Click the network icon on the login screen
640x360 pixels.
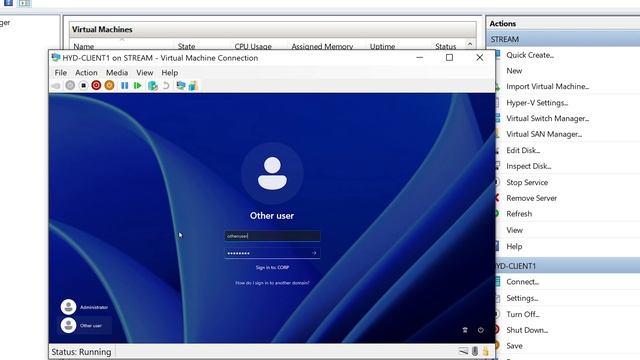(x=465, y=330)
